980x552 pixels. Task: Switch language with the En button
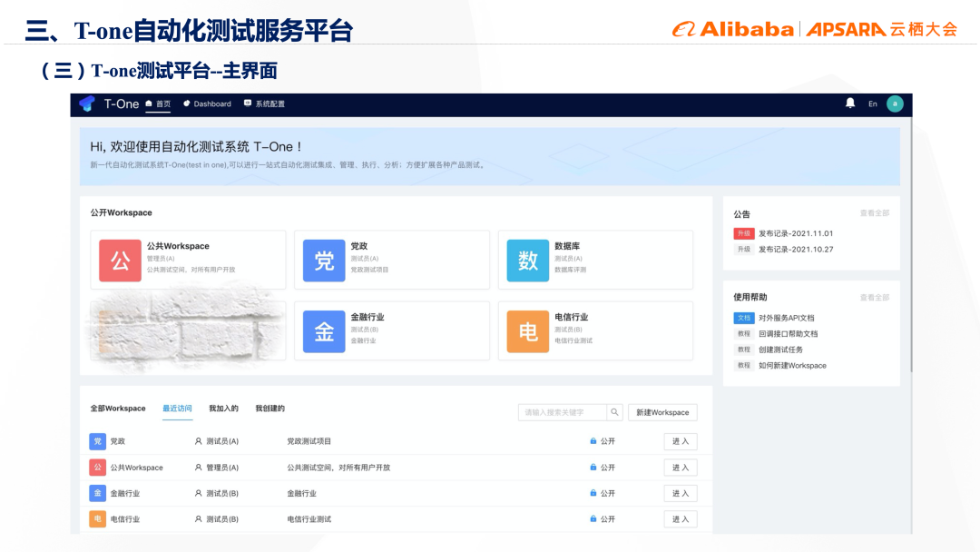(x=873, y=103)
